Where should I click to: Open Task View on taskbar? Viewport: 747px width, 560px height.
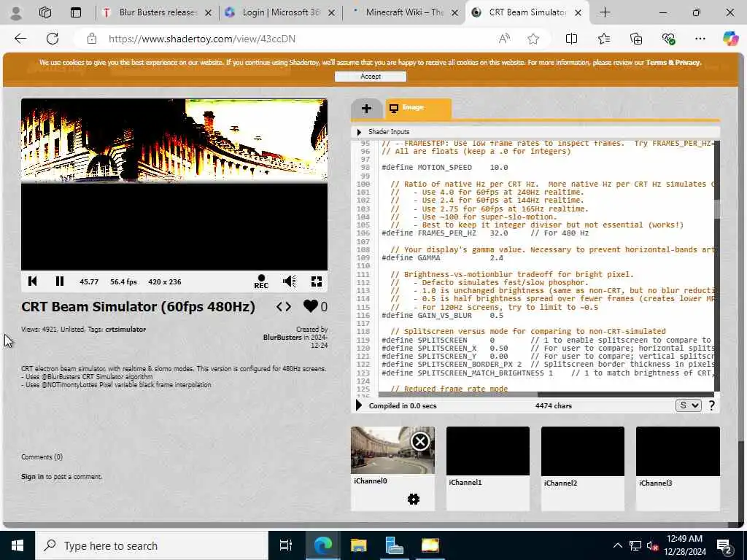(x=285, y=545)
